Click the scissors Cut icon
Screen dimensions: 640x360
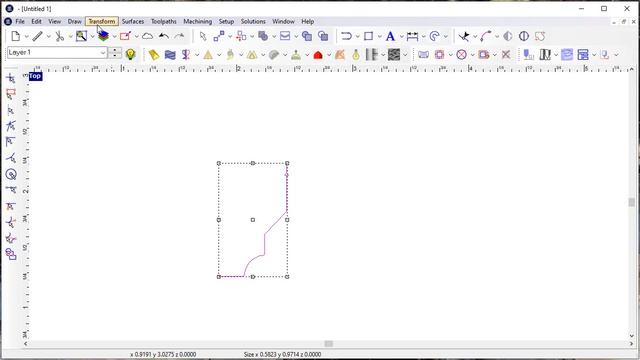pos(60,36)
